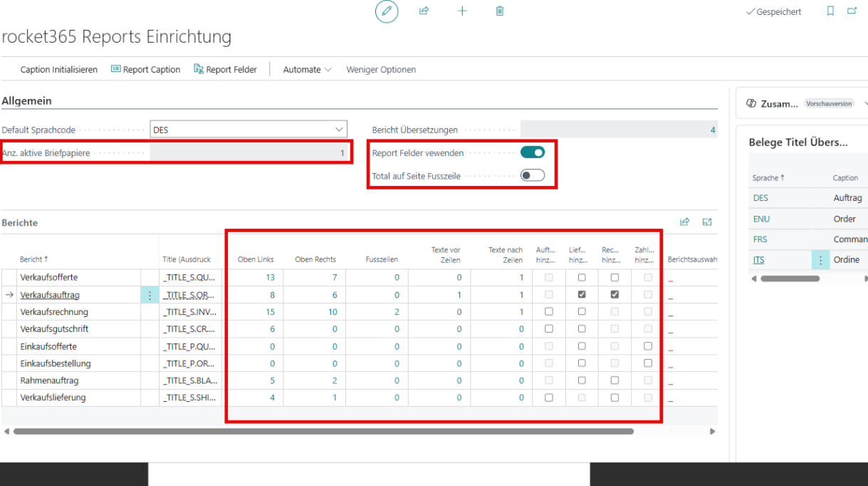
Task: Click right arrow of Berichte horizontal scrollbar
Action: [x=712, y=431]
